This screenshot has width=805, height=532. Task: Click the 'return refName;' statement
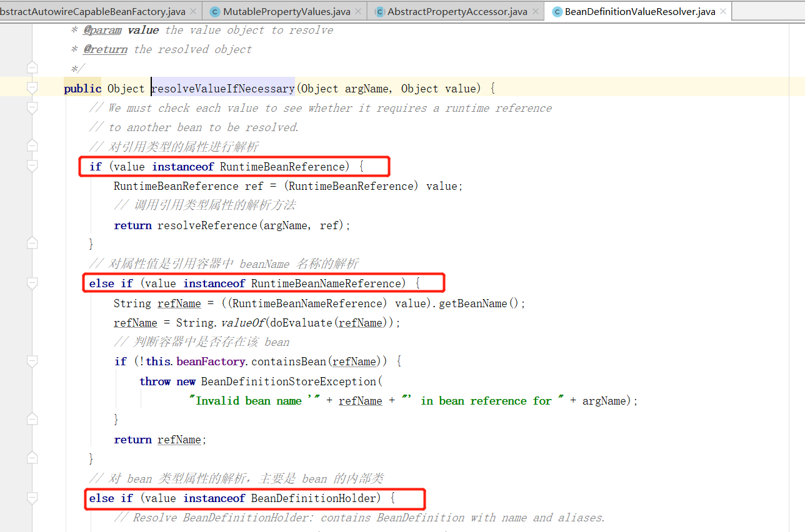[x=160, y=440]
